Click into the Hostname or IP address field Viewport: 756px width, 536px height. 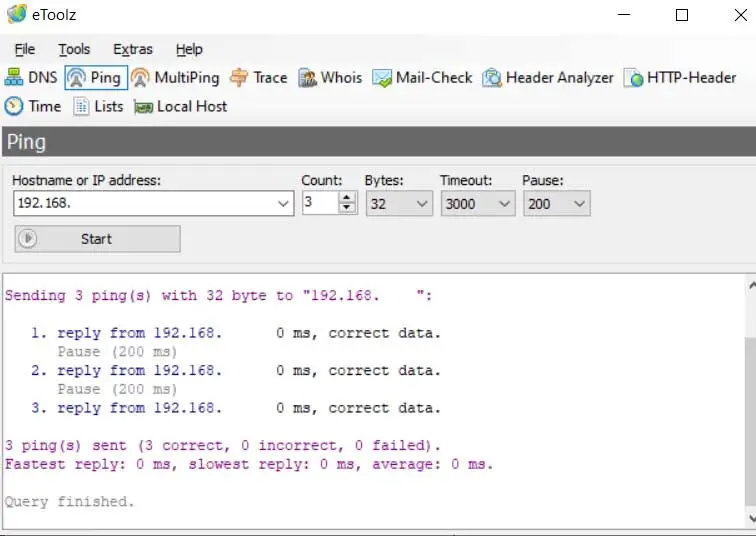click(x=154, y=203)
